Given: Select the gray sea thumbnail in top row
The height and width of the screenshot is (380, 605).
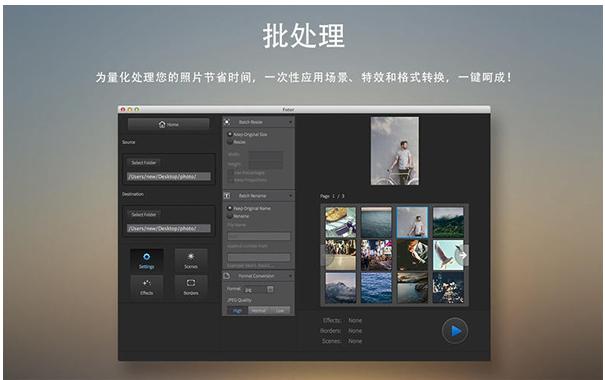Looking at the screenshot, I should (376, 222).
